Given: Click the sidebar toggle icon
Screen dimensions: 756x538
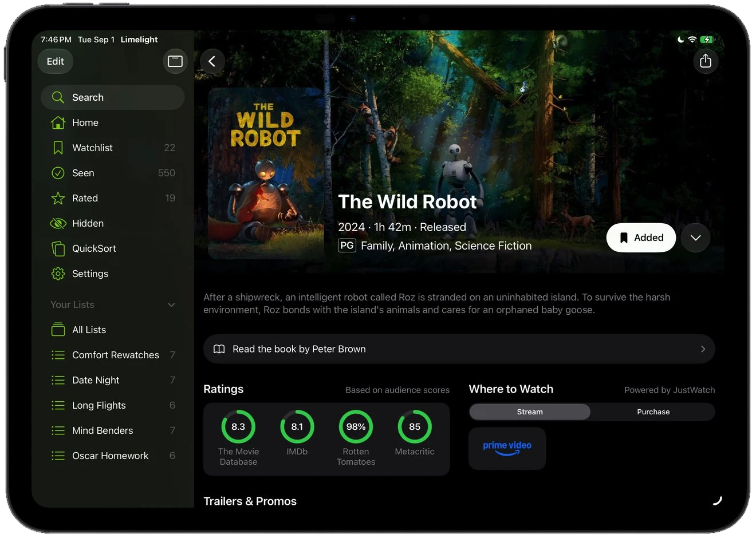Looking at the screenshot, I should point(175,61).
